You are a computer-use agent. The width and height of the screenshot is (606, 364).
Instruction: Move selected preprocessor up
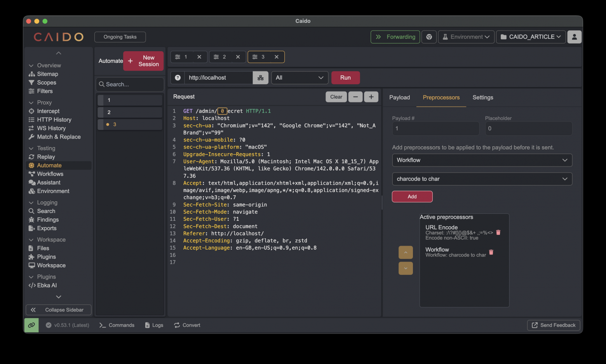point(406,252)
